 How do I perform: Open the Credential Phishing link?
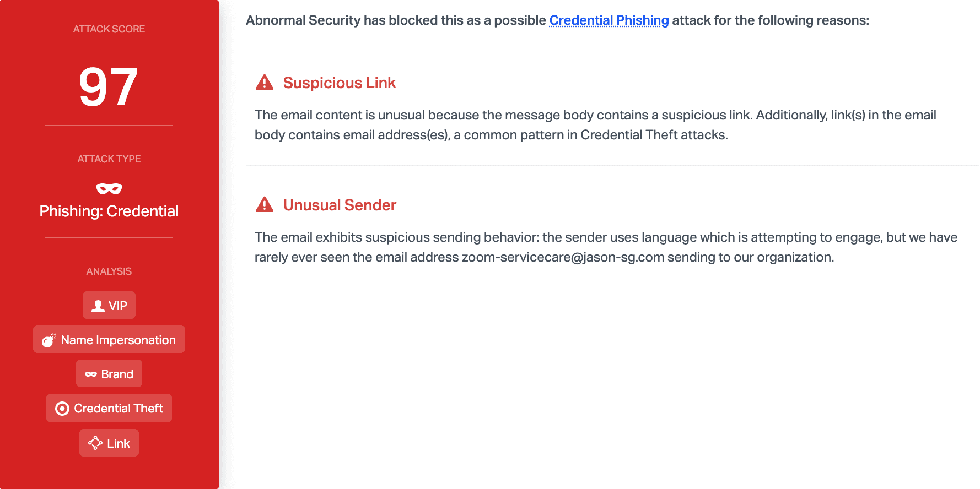pos(609,20)
